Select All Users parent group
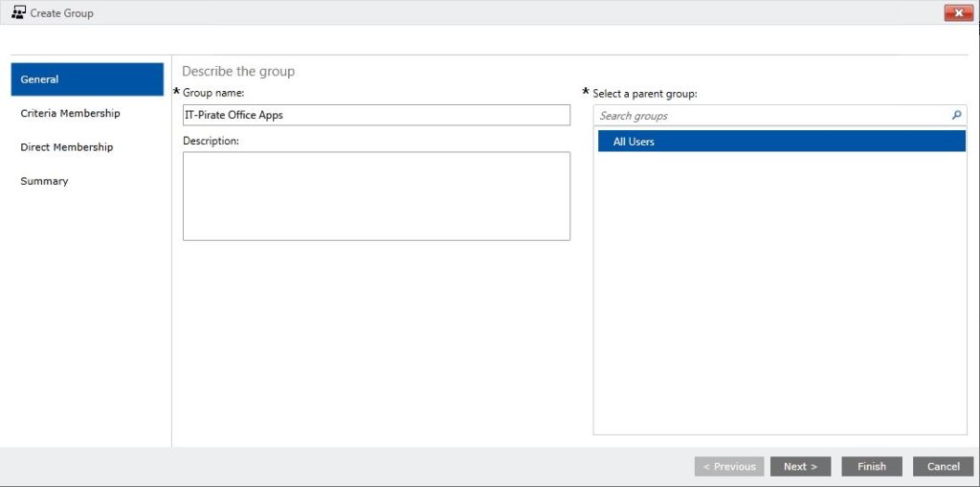Image resolution: width=980 pixels, height=487 pixels. click(x=781, y=142)
